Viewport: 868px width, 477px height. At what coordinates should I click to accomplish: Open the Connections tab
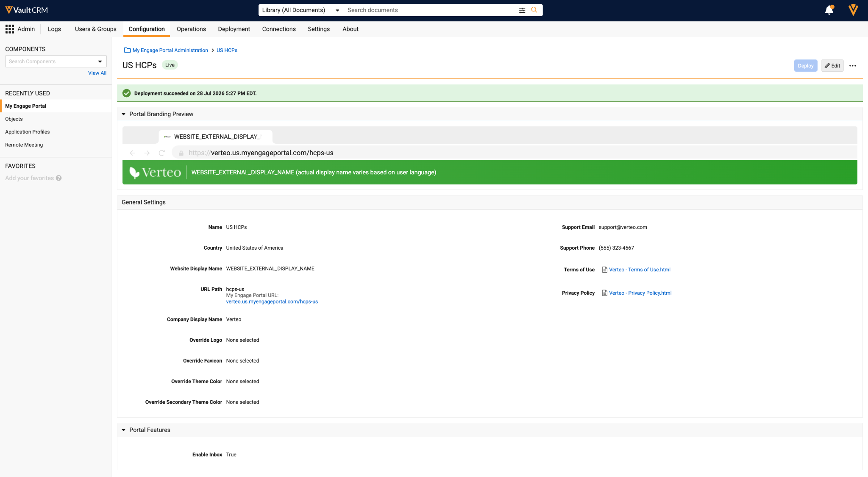pyautogui.click(x=279, y=29)
